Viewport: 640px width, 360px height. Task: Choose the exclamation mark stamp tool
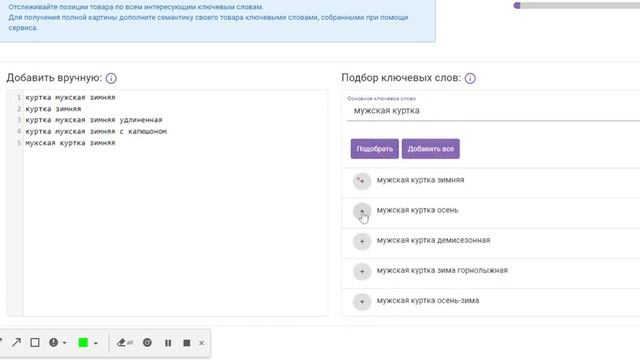tap(53, 342)
